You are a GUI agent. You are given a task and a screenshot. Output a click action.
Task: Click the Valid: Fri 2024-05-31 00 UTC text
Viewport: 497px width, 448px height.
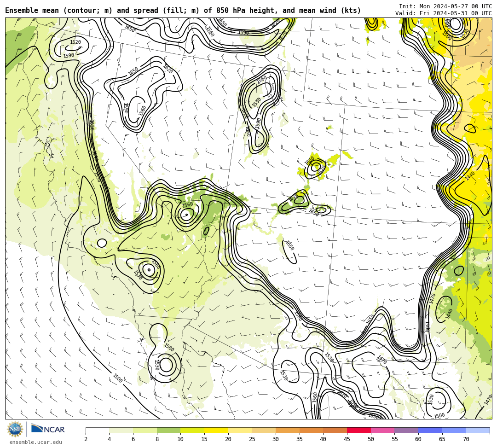pos(444,13)
